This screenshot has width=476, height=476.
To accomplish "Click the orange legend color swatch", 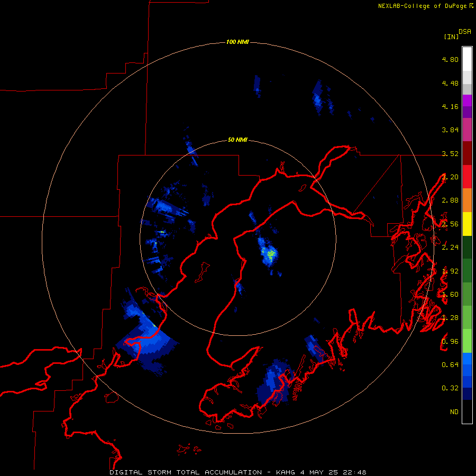I will pyautogui.click(x=467, y=200).
